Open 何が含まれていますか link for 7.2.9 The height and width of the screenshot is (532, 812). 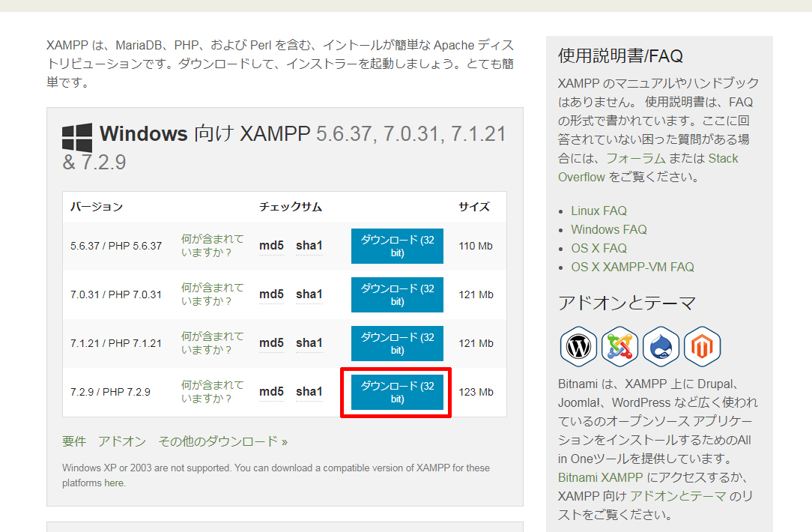pyautogui.click(x=212, y=392)
